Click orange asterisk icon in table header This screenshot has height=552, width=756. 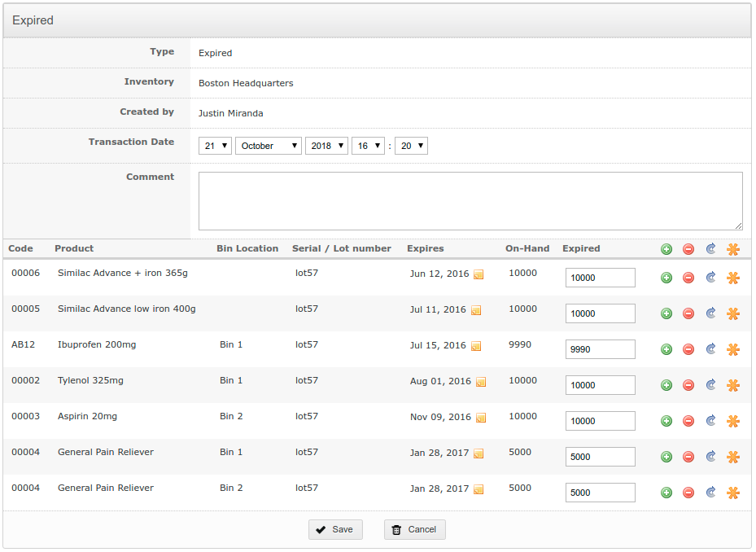point(732,249)
